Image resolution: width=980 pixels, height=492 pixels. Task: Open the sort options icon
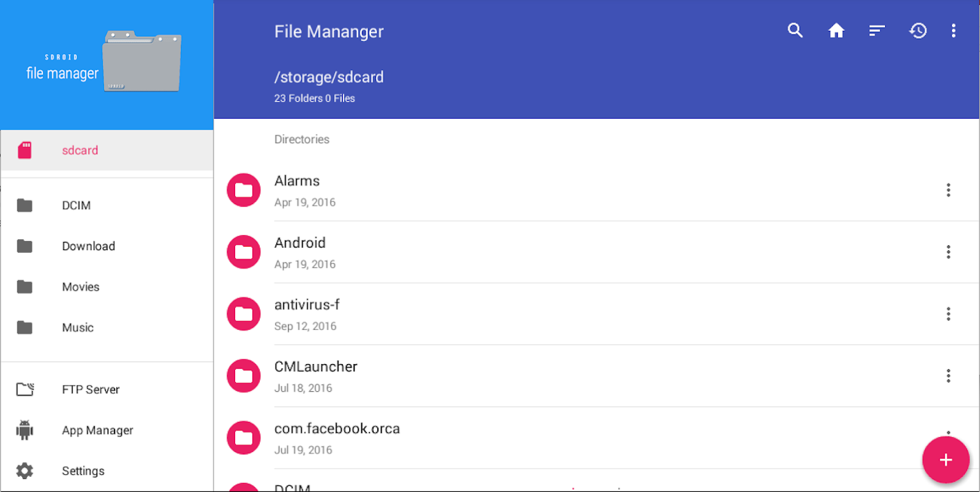[877, 31]
